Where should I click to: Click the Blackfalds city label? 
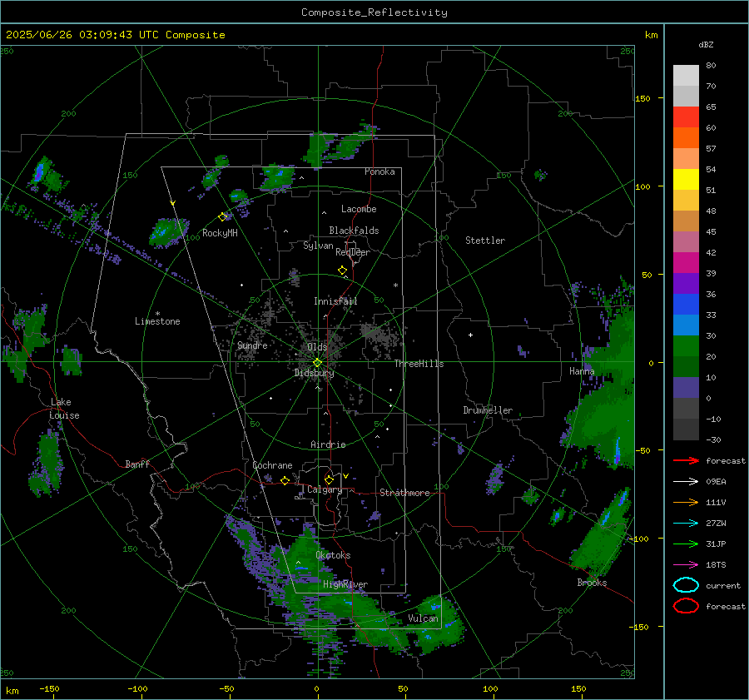click(x=354, y=231)
